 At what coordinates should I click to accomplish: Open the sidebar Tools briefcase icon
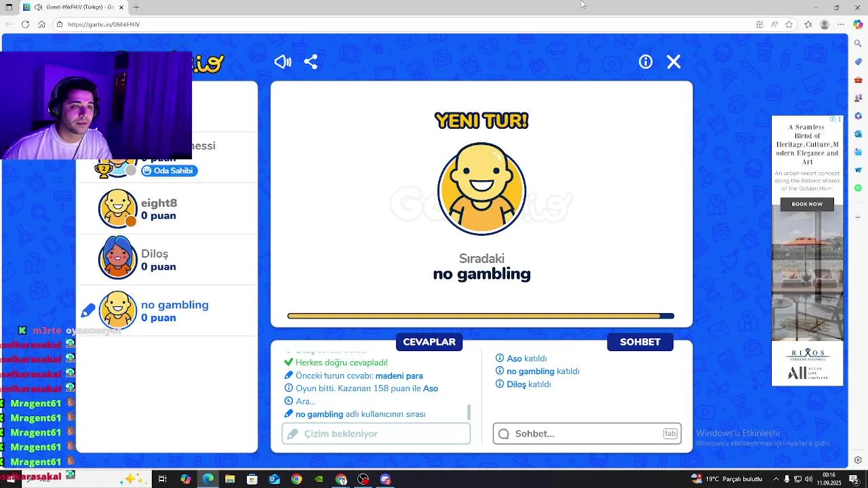pos(858,79)
